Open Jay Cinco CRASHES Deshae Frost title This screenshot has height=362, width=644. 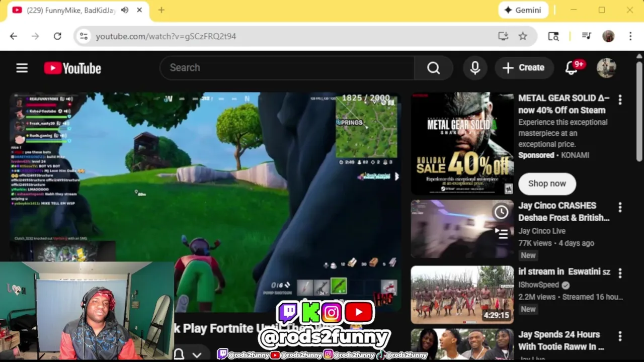tap(564, 212)
